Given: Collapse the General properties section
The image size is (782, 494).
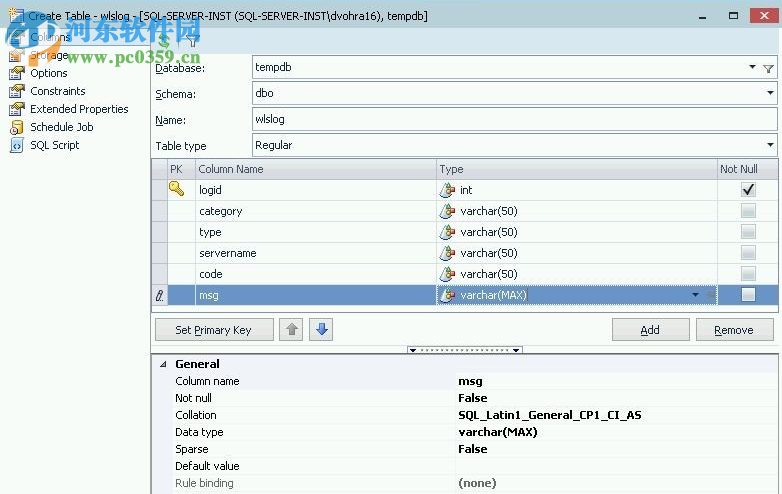Looking at the screenshot, I should [163, 364].
